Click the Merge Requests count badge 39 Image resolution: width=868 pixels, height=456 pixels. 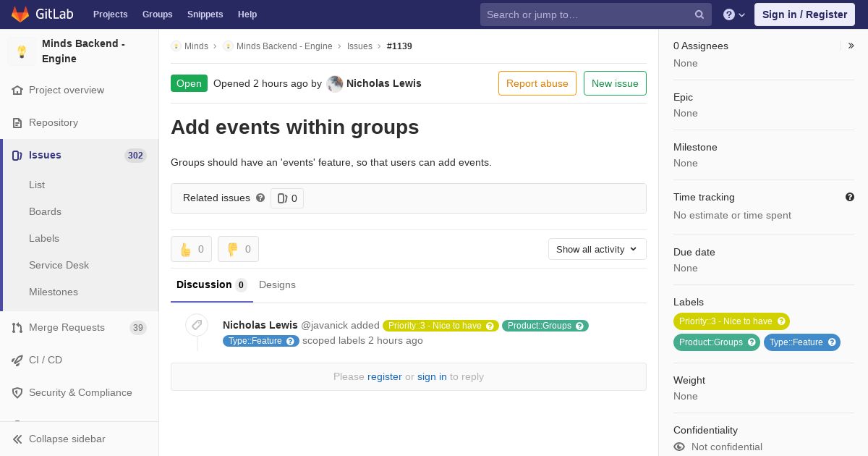coord(137,328)
